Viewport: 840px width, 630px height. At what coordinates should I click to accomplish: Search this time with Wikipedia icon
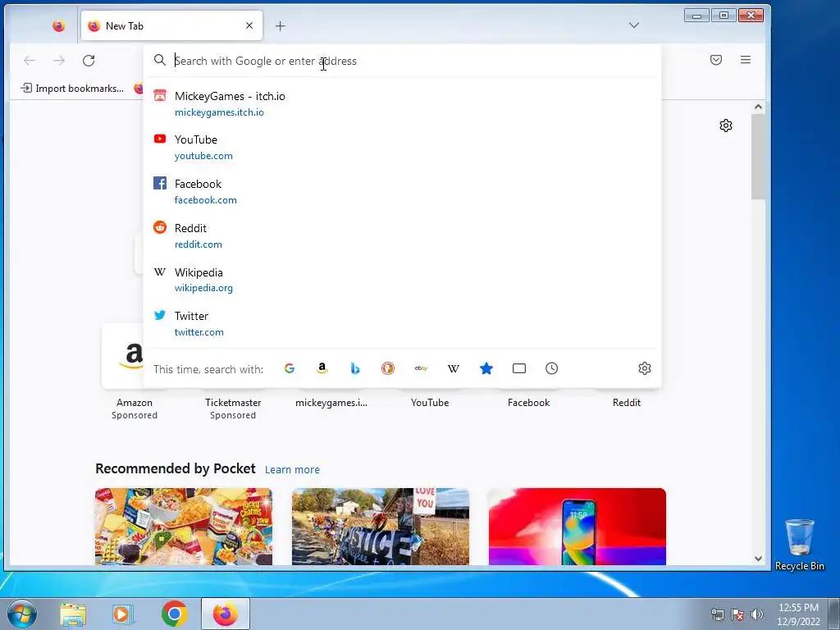453,368
